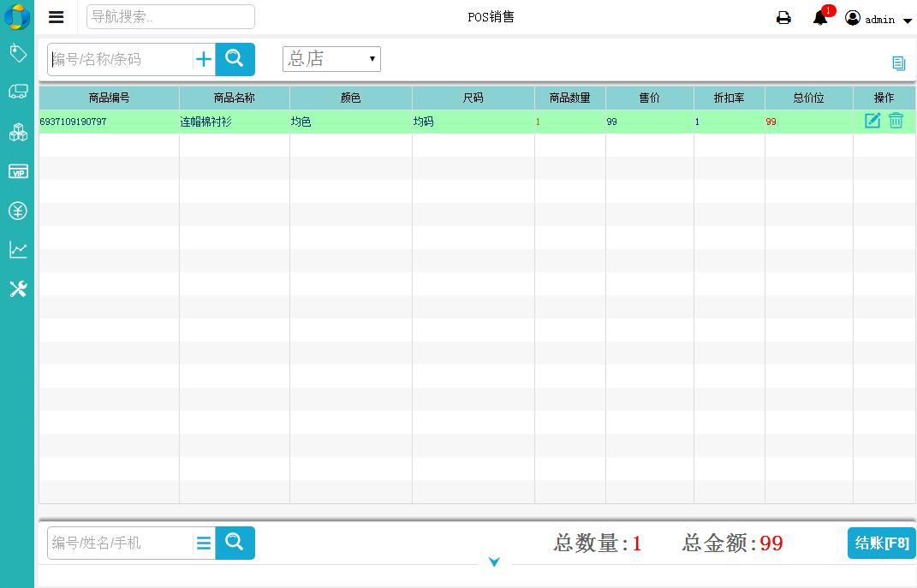
Task: Open the wrench tools settings module
Action: (18, 289)
